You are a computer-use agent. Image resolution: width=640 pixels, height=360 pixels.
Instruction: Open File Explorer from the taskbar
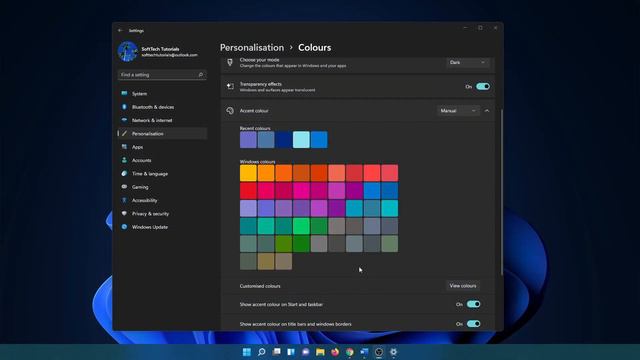pyautogui.click(x=320, y=352)
